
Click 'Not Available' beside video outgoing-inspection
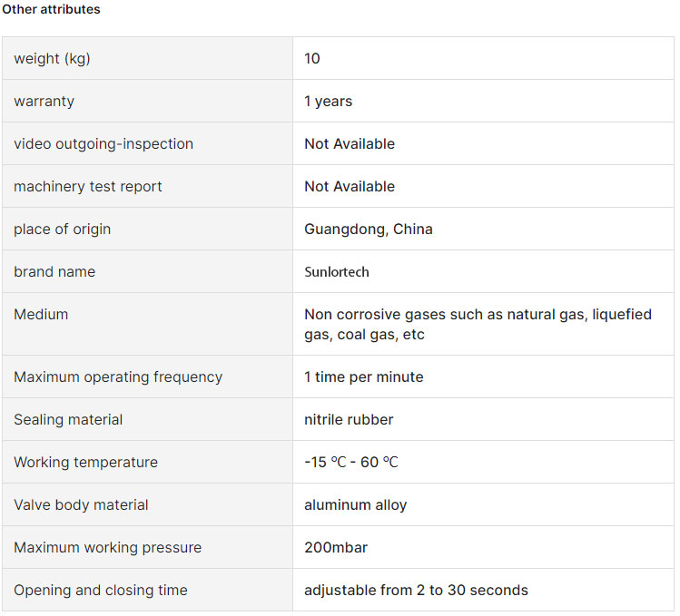pos(350,143)
